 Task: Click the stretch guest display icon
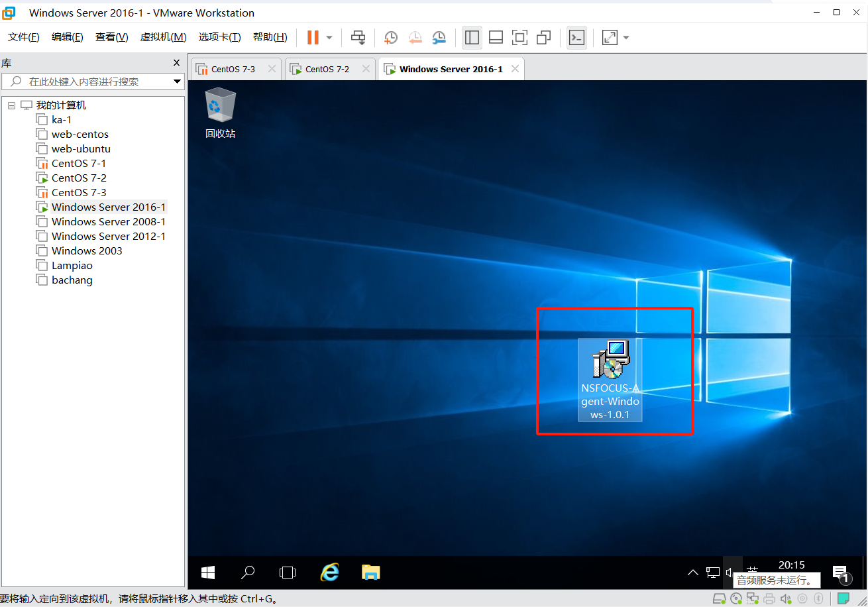(x=610, y=38)
